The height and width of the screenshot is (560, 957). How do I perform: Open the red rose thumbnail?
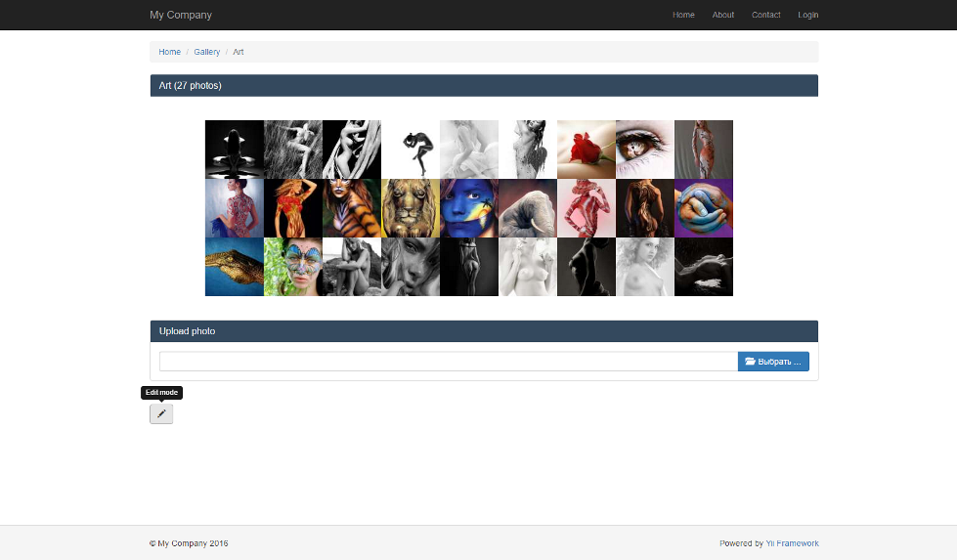coord(587,150)
